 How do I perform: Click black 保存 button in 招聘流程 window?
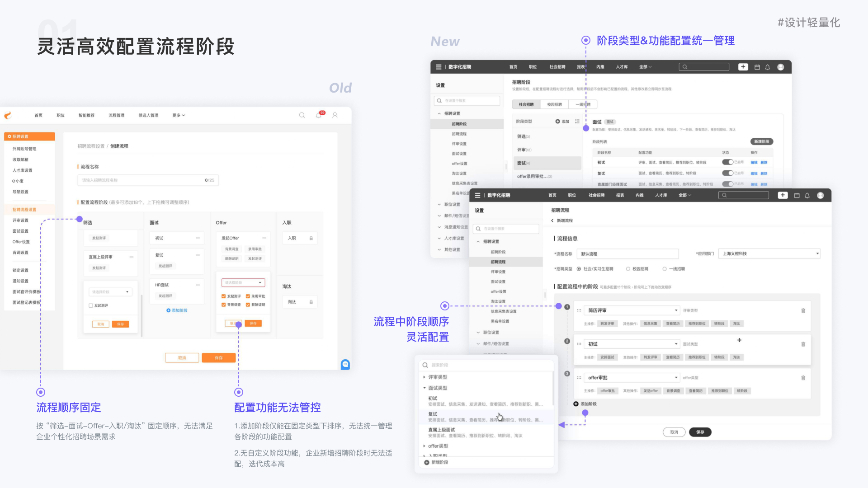[700, 432]
